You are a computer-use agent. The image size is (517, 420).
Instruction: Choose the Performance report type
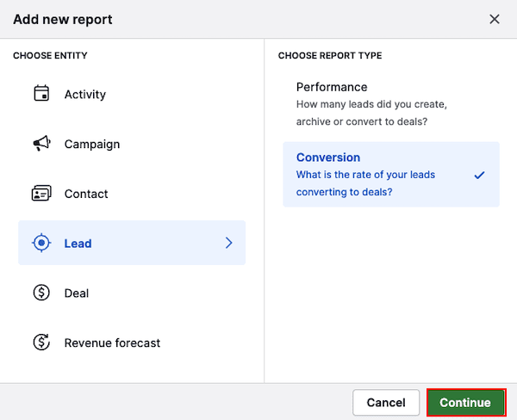coord(332,87)
